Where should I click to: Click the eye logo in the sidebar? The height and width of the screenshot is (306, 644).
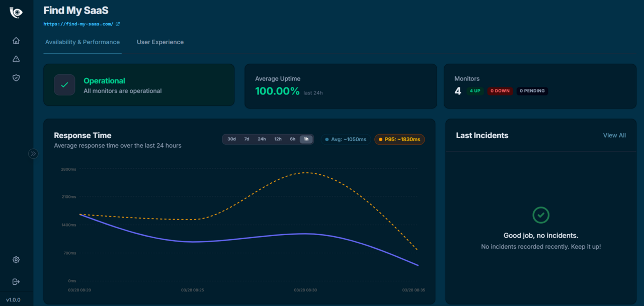tap(16, 13)
